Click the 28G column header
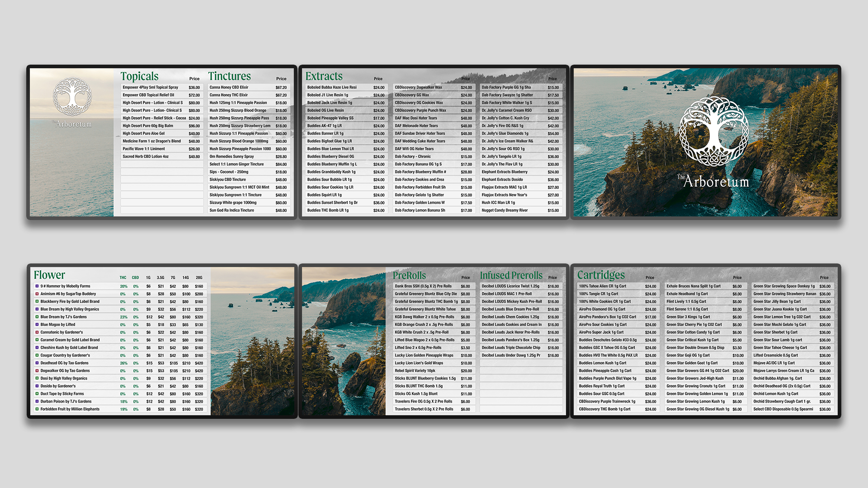 (x=199, y=277)
